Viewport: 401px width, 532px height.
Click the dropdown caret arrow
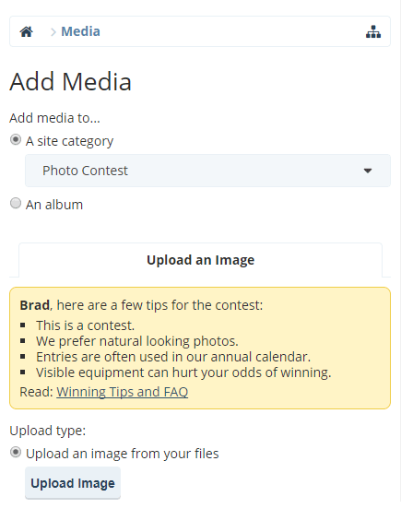(x=368, y=171)
